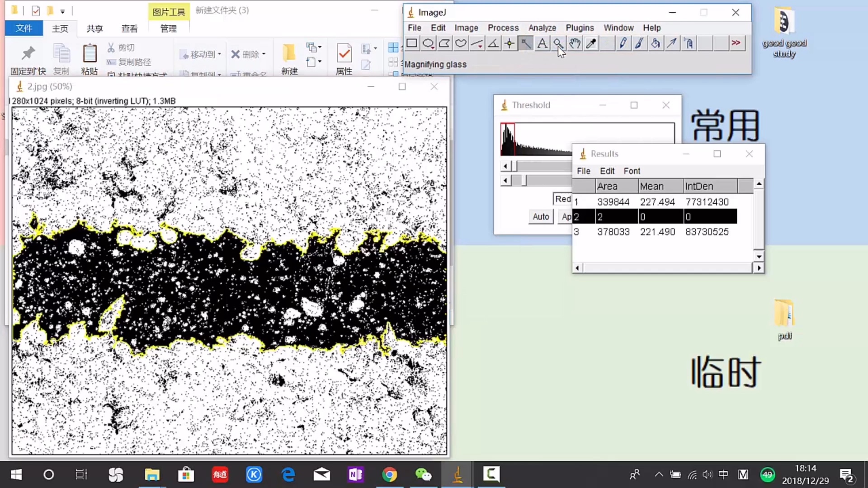Click Auto threshold button
This screenshot has height=488, width=868.
pos(539,216)
